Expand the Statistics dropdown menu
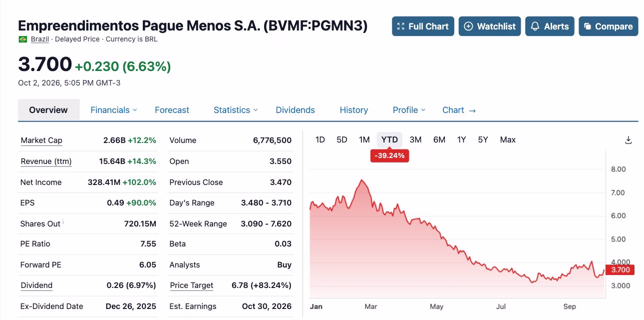 coord(235,110)
